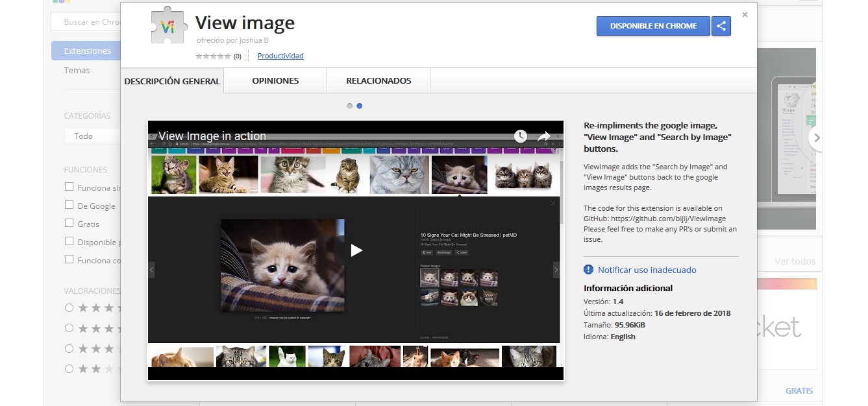Check the Gratis checkbox
The height and width of the screenshot is (406, 868).
pos(69,223)
